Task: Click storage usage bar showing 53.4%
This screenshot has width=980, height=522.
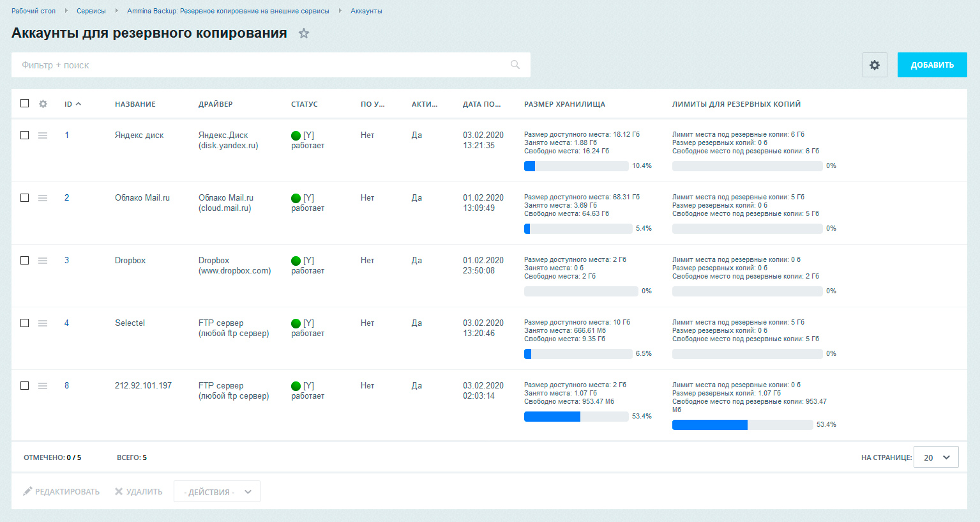Action: [576, 417]
